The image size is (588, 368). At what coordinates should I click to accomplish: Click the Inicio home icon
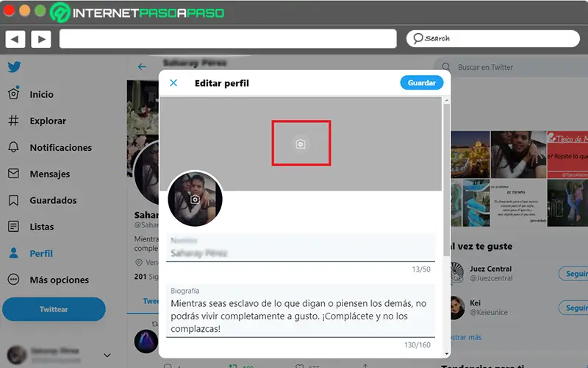point(13,93)
